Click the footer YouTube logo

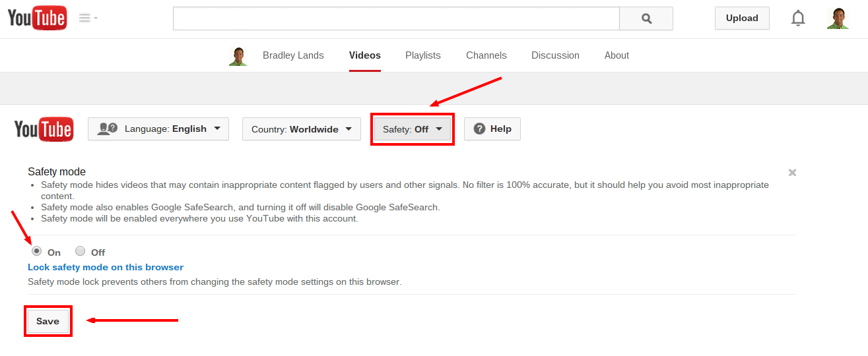click(x=44, y=129)
